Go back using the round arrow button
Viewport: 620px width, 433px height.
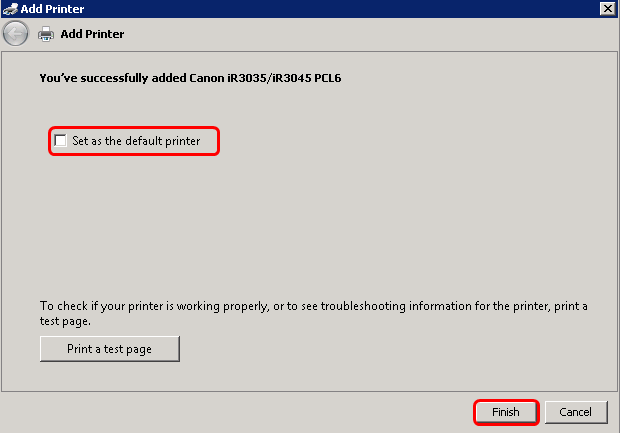pos(15,33)
